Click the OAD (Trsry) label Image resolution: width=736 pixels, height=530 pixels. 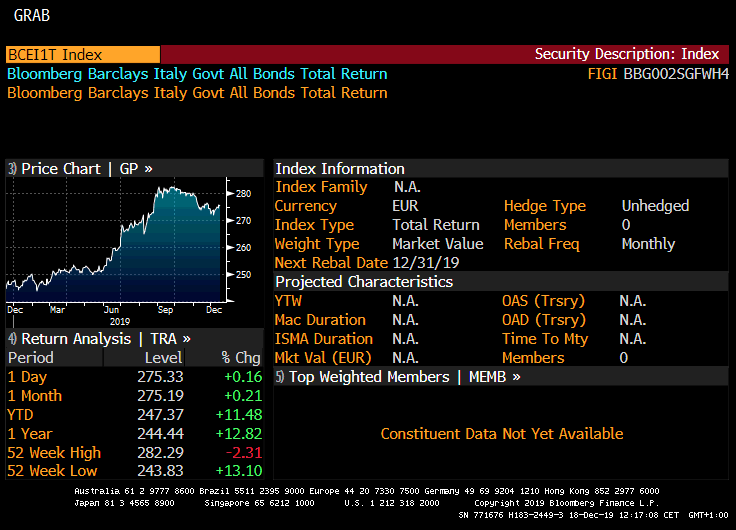(x=544, y=320)
